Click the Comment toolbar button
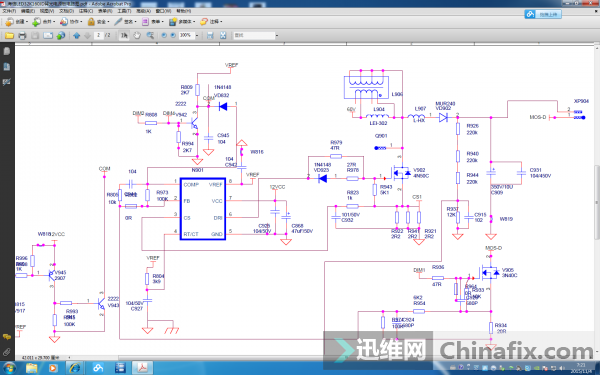 click(x=211, y=22)
